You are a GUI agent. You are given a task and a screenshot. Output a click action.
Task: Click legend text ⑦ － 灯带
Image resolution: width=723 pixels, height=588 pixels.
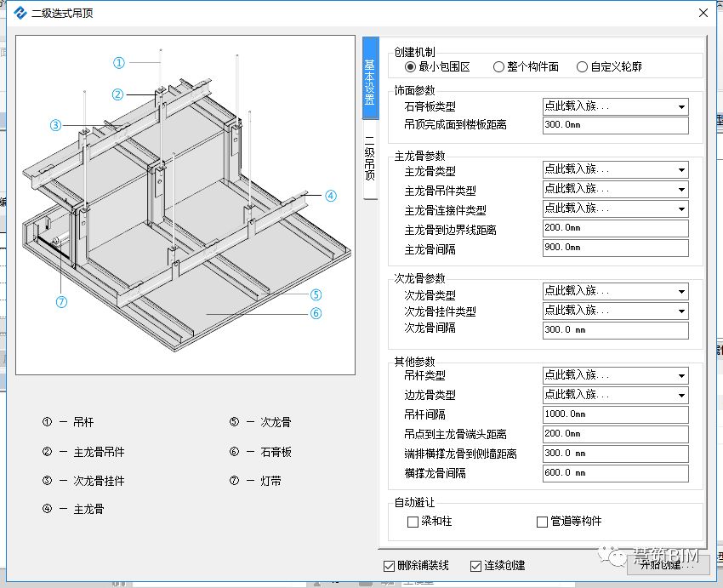[255, 481]
